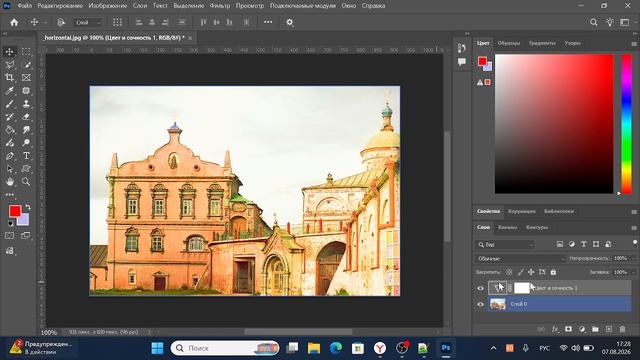Screen dimensions: 640x360
Task: Click the foreground red color swatch in toolbox
Action: tap(15, 211)
